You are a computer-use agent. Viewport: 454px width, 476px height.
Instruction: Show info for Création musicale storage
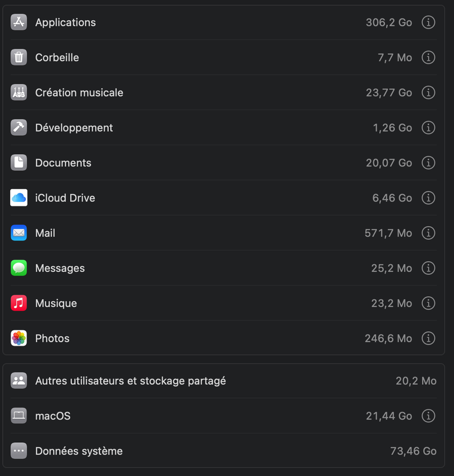pyautogui.click(x=428, y=93)
